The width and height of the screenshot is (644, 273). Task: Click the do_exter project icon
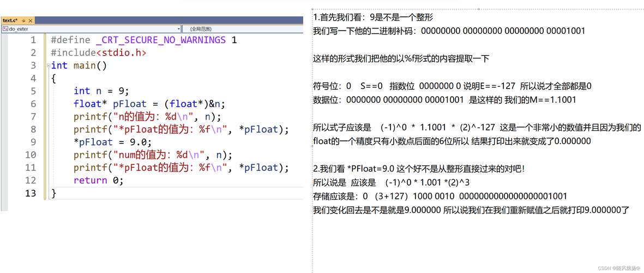pyautogui.click(x=5, y=29)
